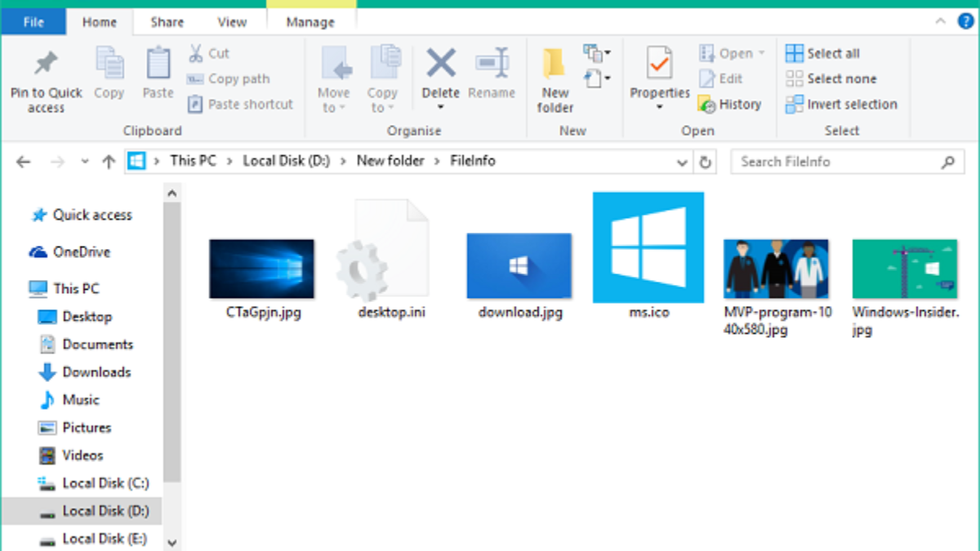
Task: Open Videos in navigation pane
Action: click(71, 455)
